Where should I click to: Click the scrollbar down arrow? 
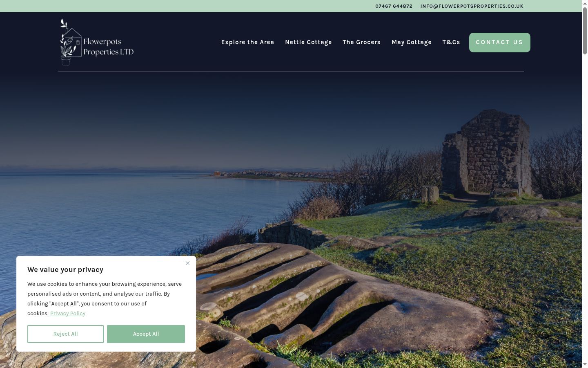[585, 364]
